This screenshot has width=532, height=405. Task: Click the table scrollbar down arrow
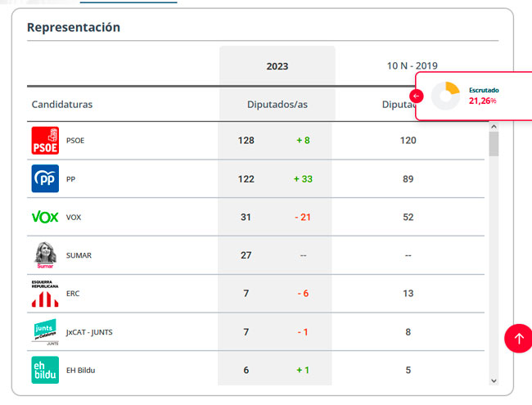click(x=494, y=381)
